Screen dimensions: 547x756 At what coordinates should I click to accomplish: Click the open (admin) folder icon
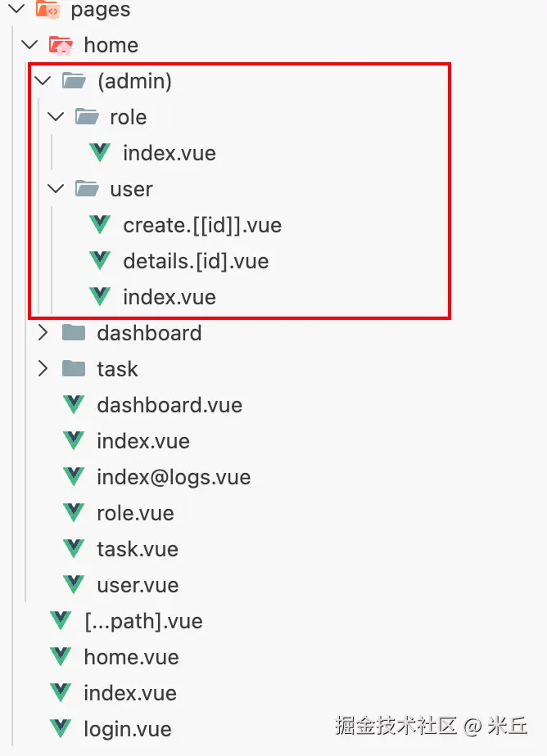point(74,81)
